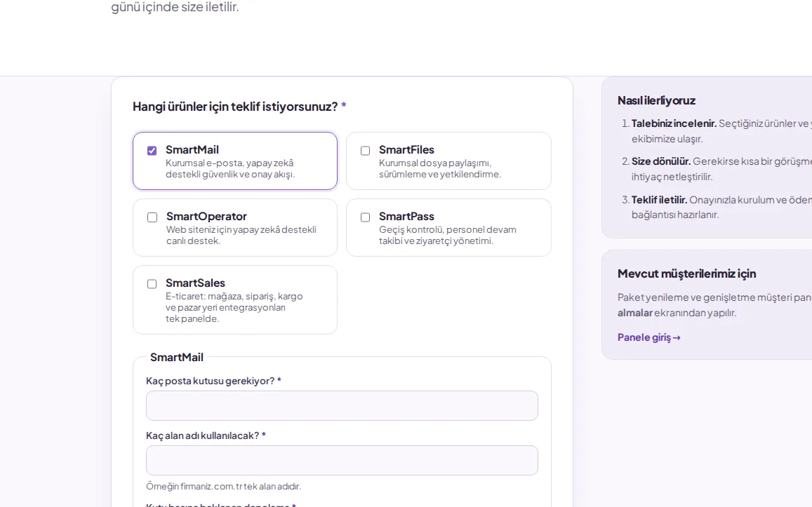Click the 'Kurumsal dosya paylaşımı' description text

point(434,163)
